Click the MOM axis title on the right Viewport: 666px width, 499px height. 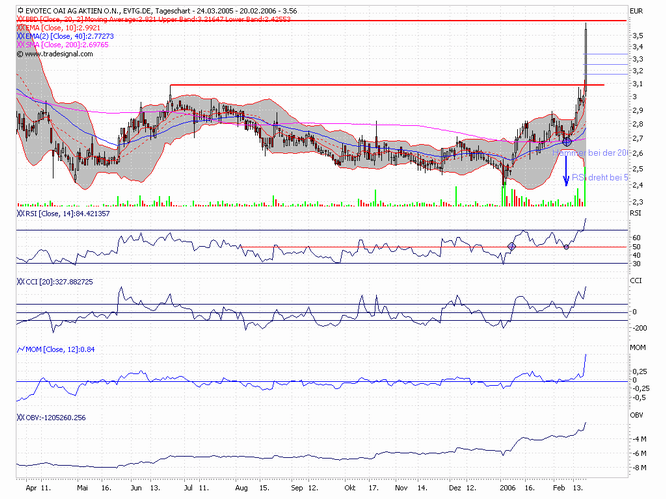tap(638, 348)
